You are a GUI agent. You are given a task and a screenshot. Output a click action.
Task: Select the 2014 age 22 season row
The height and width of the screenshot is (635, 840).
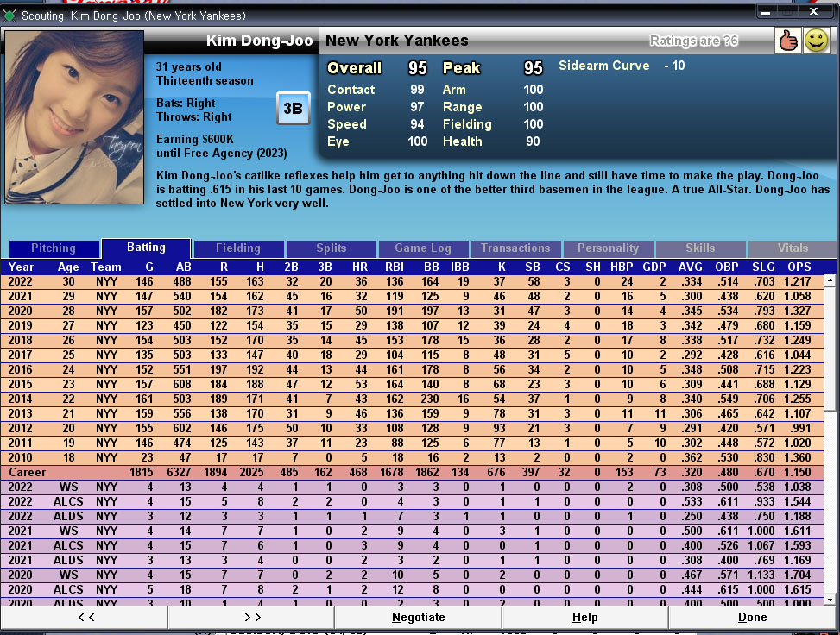(412, 399)
